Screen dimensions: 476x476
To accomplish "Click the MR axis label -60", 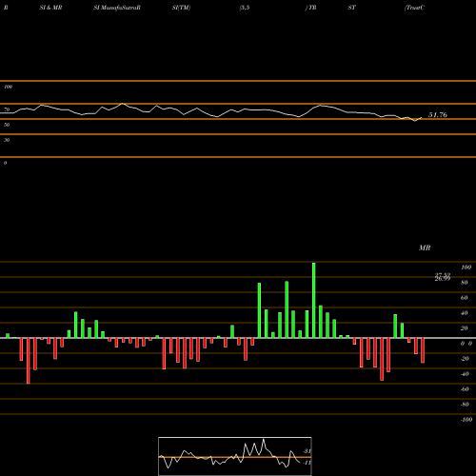I will pos(465,389).
